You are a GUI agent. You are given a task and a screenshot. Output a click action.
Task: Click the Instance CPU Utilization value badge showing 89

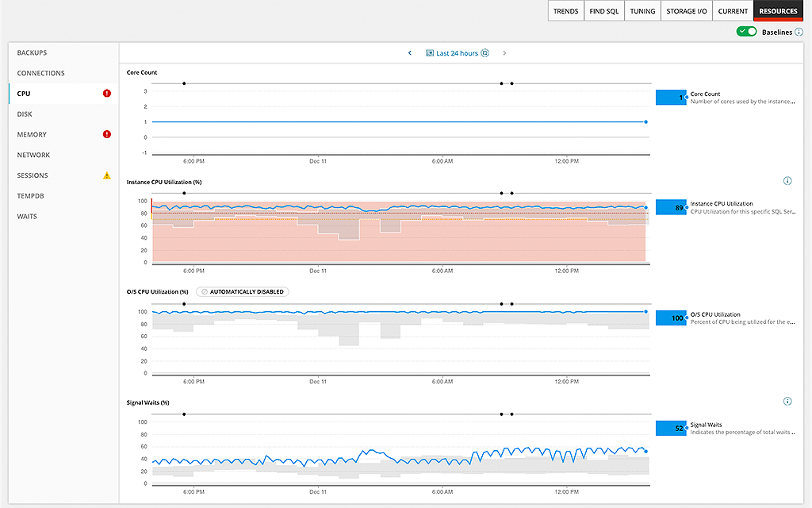click(671, 207)
